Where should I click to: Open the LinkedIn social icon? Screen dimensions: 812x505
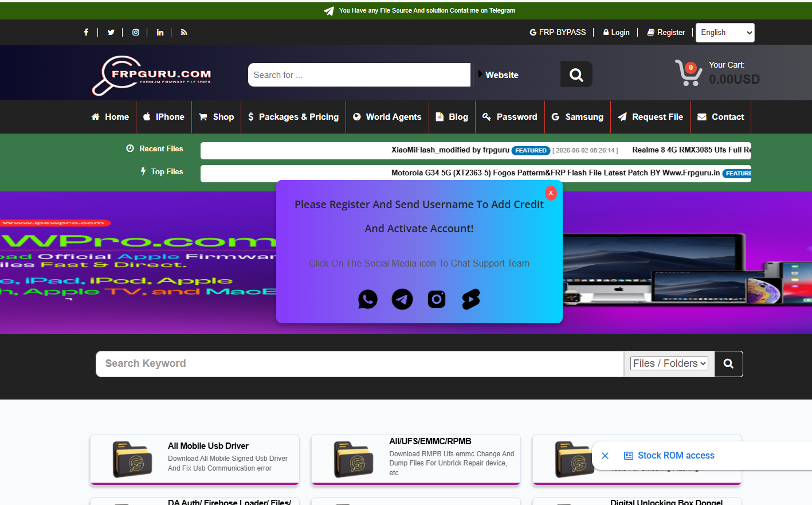point(160,33)
